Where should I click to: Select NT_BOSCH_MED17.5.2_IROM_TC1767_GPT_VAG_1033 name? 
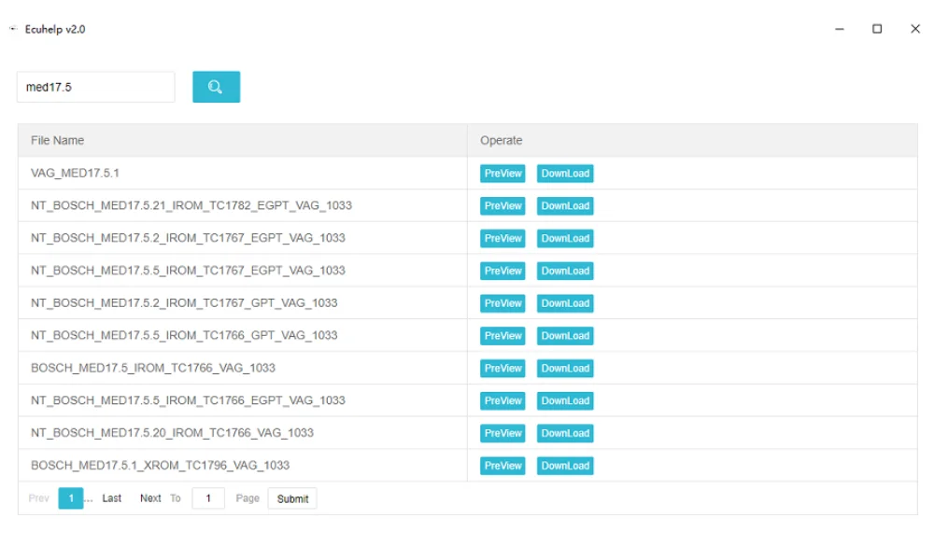point(184,303)
